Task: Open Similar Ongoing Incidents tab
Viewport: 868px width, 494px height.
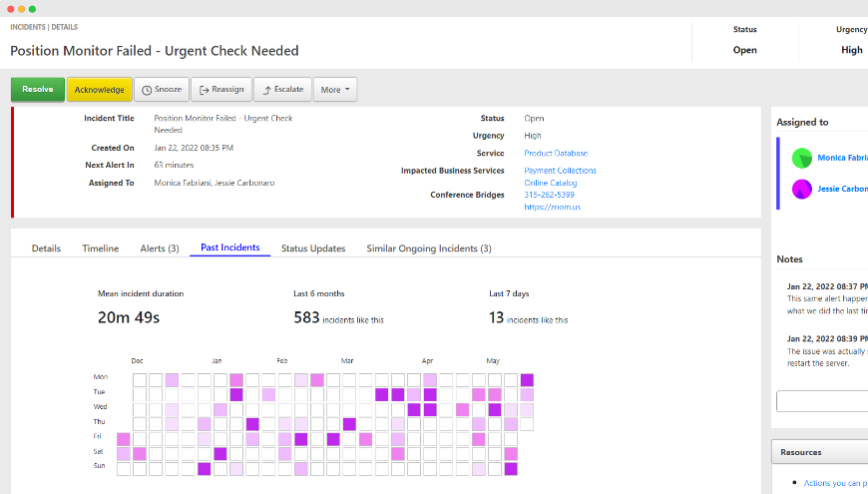Action: click(x=429, y=248)
